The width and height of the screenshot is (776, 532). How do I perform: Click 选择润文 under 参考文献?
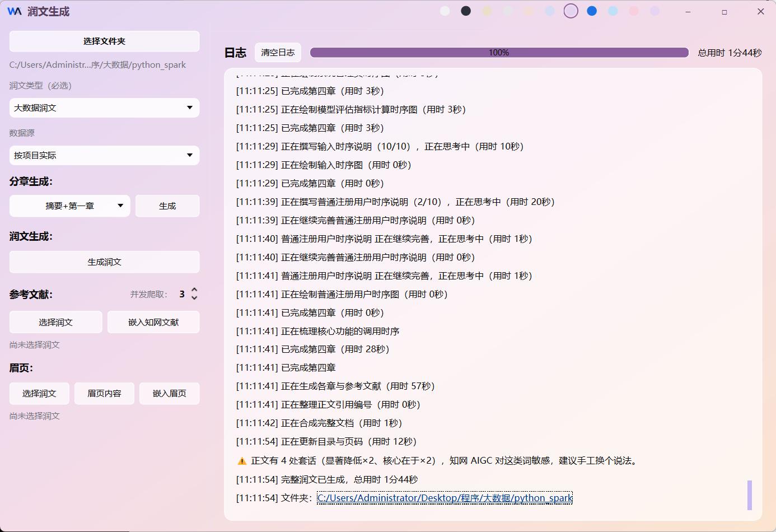click(56, 322)
